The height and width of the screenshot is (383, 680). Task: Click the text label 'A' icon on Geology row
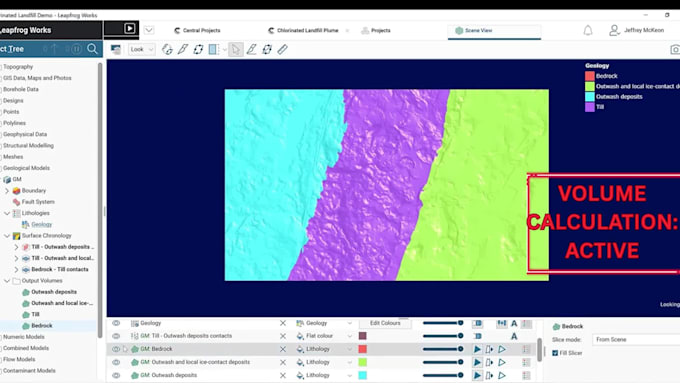pyautogui.click(x=514, y=324)
